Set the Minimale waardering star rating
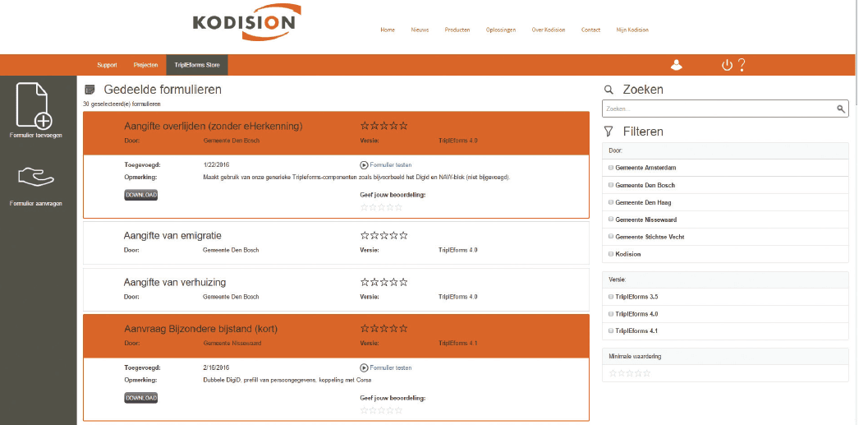The image size is (868, 425). coord(630,373)
